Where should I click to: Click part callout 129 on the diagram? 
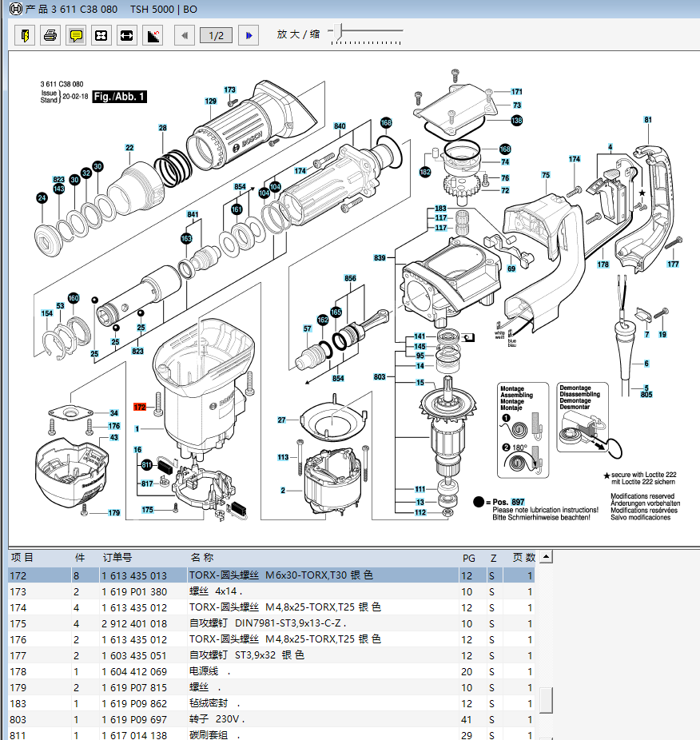click(210, 101)
